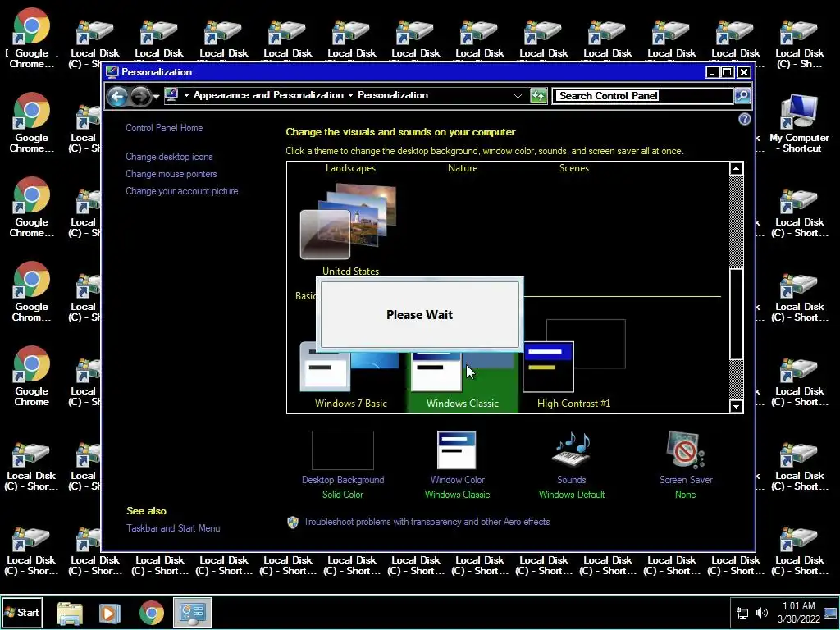Expand the arrow before Personalization breadcrumb
840x630 pixels.
tap(350, 95)
